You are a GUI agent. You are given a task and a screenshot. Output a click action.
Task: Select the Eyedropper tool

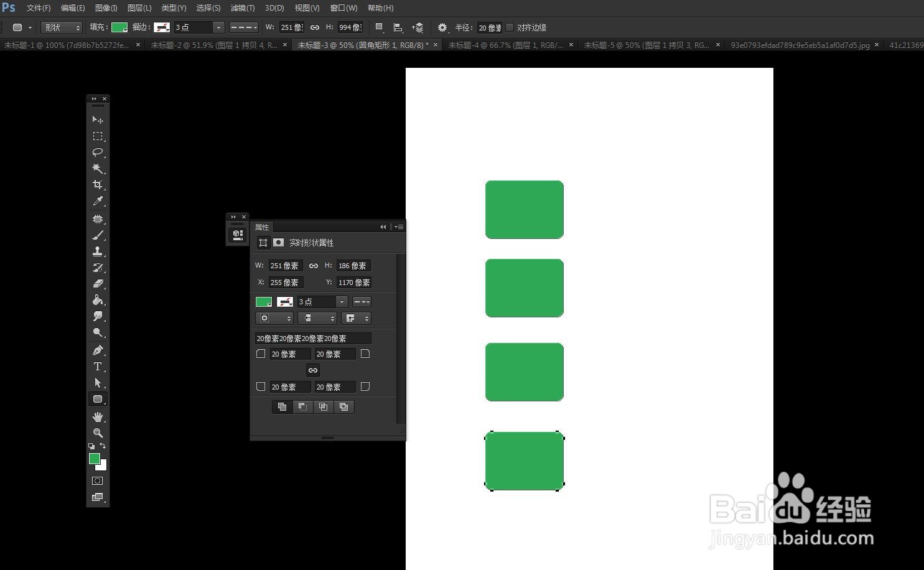point(98,201)
